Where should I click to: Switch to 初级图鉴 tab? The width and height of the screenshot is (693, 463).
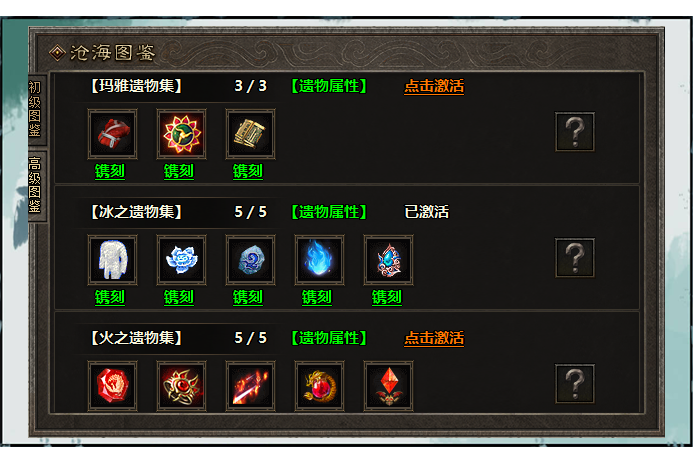click(x=35, y=109)
